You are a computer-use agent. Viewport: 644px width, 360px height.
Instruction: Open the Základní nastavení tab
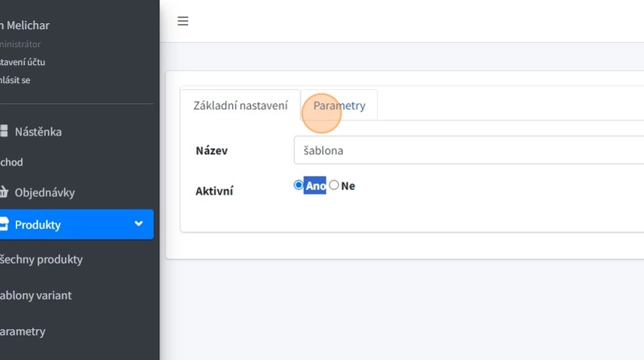[x=240, y=106]
